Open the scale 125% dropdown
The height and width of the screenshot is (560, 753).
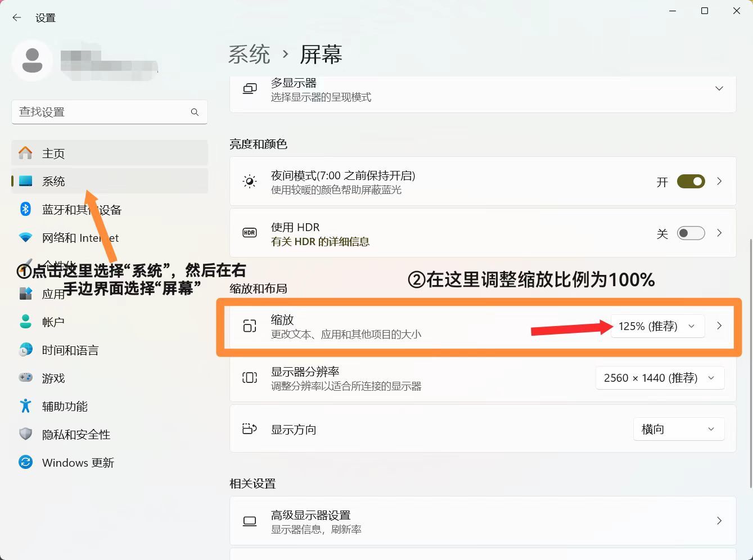click(x=657, y=326)
